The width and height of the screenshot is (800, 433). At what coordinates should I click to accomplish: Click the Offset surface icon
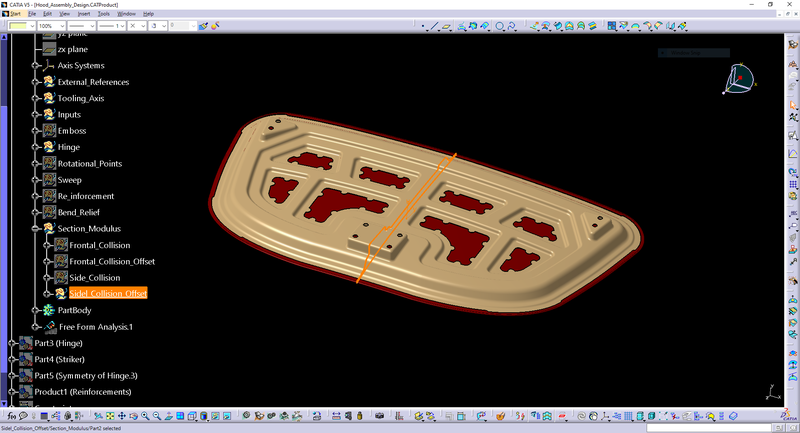tap(546, 26)
